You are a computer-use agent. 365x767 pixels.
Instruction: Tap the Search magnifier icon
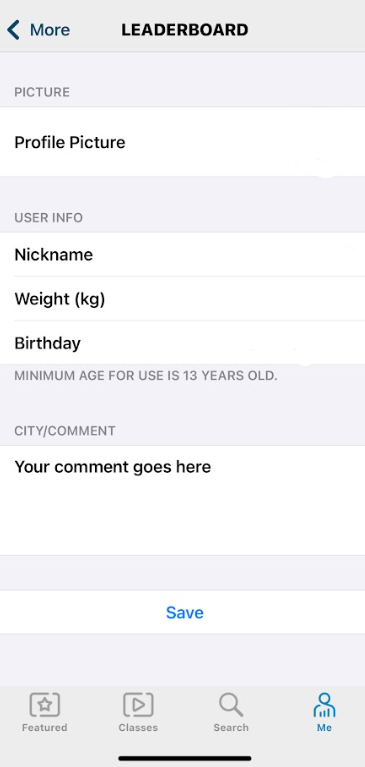(x=231, y=705)
